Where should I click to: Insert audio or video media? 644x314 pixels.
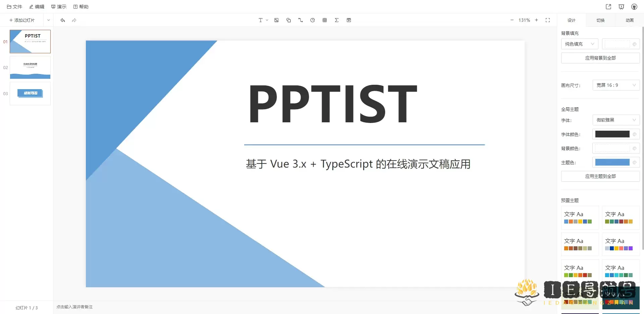(x=349, y=20)
